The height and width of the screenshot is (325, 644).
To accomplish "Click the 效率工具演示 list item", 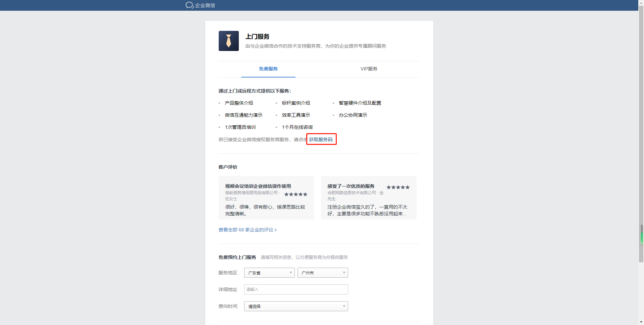I will coord(296,115).
